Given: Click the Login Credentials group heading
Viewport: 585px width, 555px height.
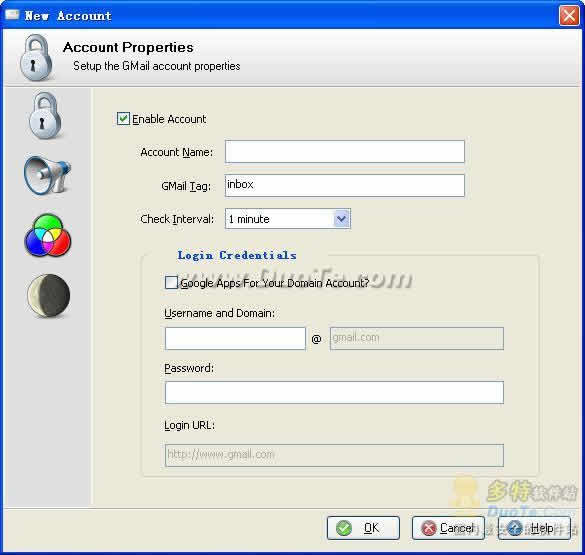Looking at the screenshot, I should click(x=237, y=255).
